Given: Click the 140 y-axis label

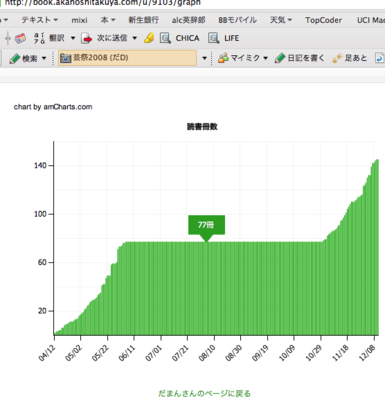Looking at the screenshot, I should click(x=40, y=165).
